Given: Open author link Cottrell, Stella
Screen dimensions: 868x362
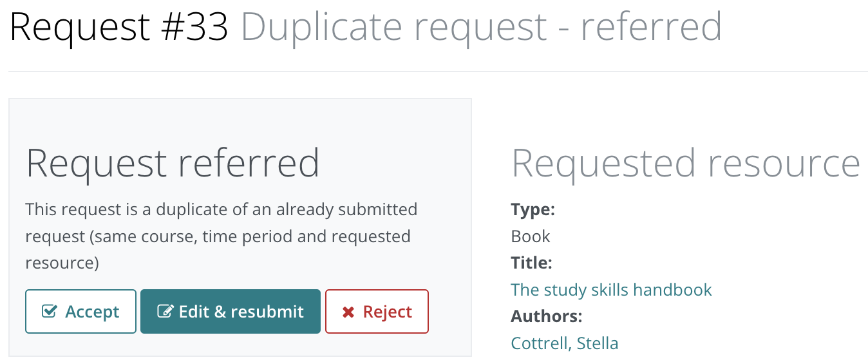Looking at the screenshot, I should [564, 343].
